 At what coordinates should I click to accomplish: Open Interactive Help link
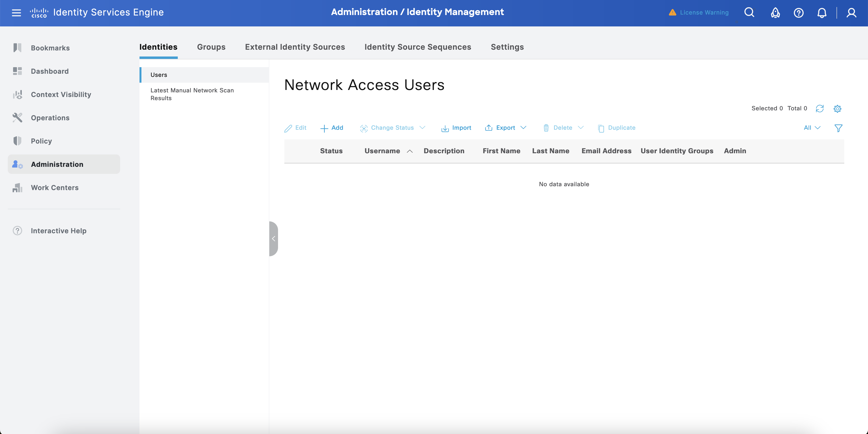[x=59, y=231]
